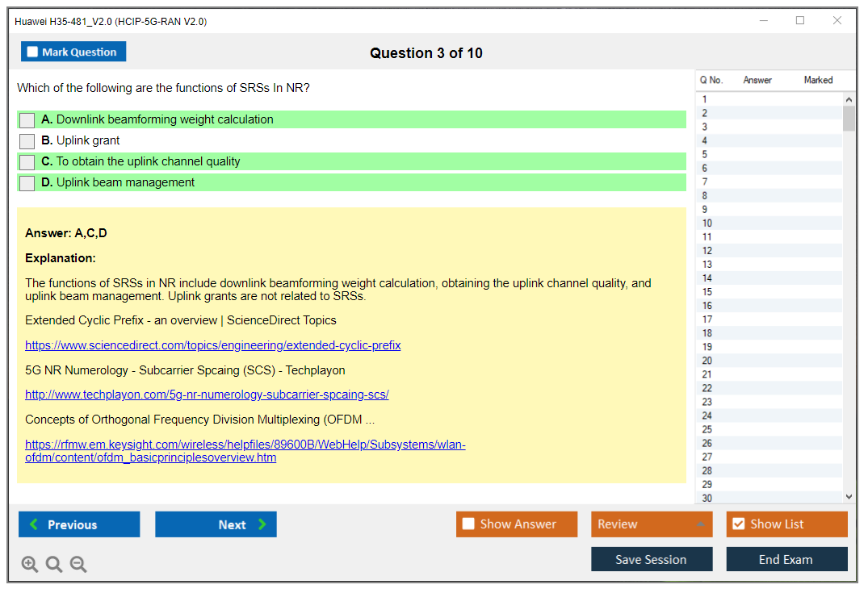Screen dimensions: 868x593
Task: Click the zoom in magnifier icon
Action: point(30,565)
